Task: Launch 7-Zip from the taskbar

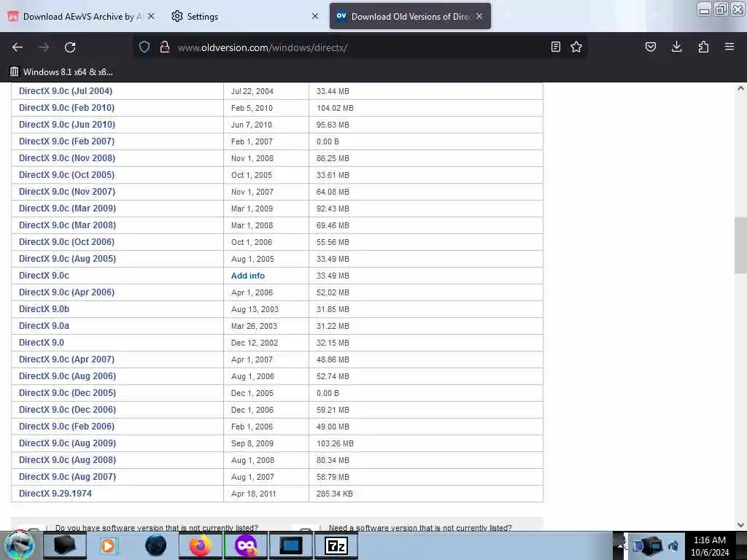Action: coord(336,545)
